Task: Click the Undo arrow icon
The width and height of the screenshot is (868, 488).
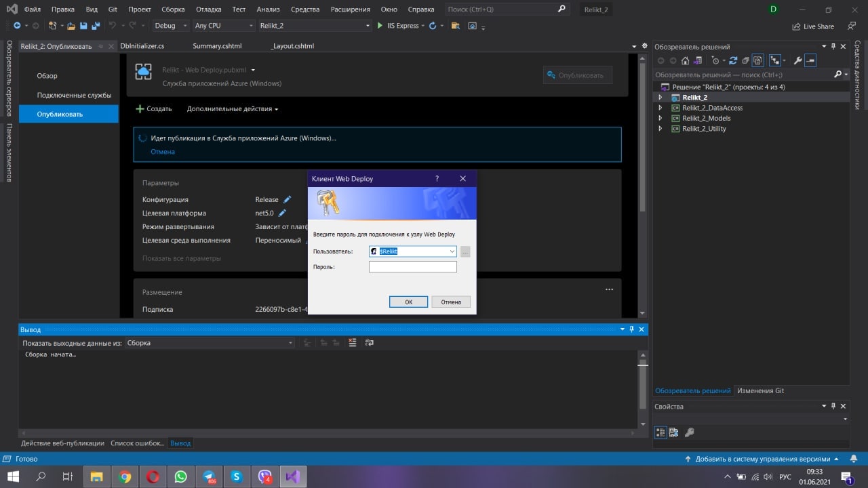Action: [112, 26]
